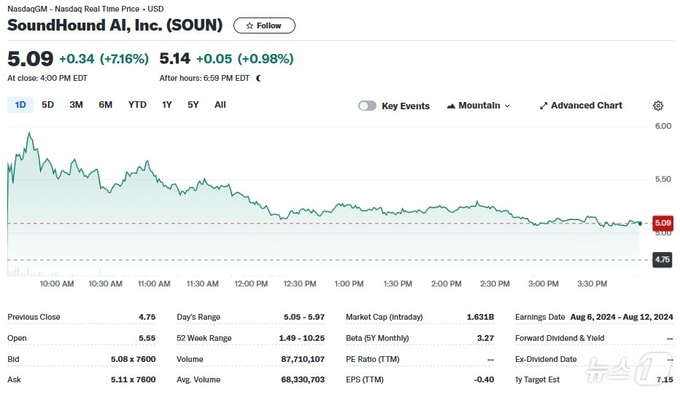Click the red 5.09 price label
The width and height of the screenshot is (680, 394).
[x=663, y=223]
